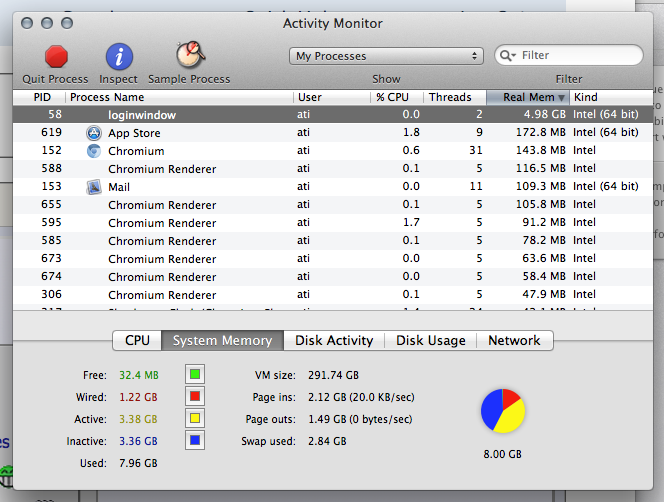Screen dimensions: 664x502
Task: Click the VM size 291.74 GB value
Action: [333, 375]
